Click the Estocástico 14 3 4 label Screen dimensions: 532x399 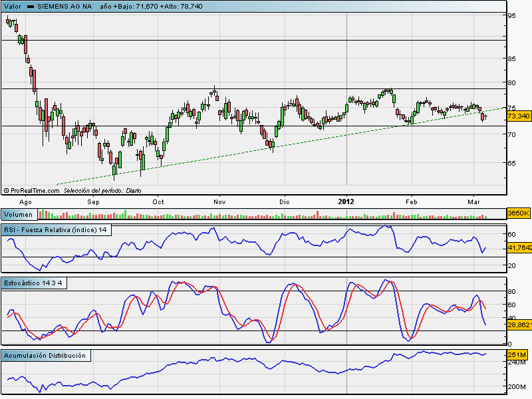(x=33, y=283)
